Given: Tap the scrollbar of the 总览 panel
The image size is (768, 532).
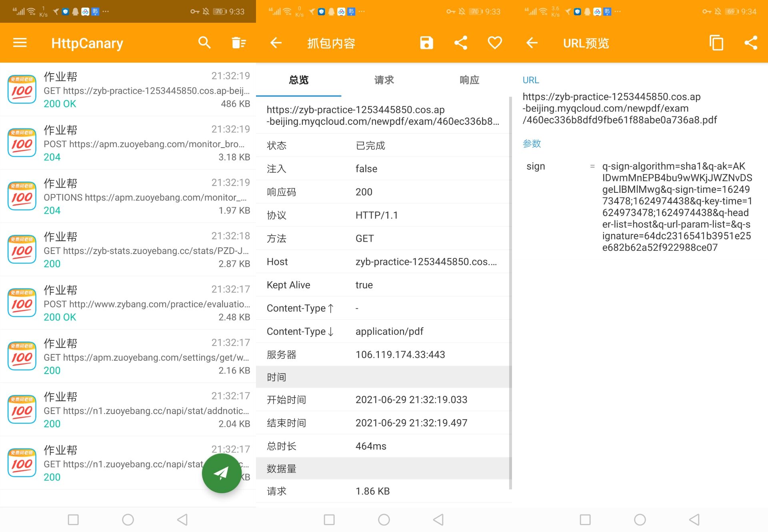Looking at the screenshot, I should 510,293.
